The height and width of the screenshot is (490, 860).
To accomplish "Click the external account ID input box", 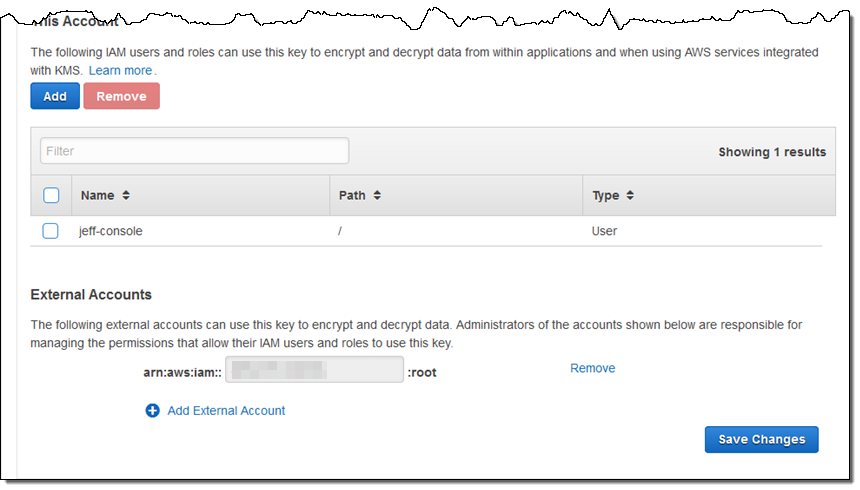I will point(314,371).
